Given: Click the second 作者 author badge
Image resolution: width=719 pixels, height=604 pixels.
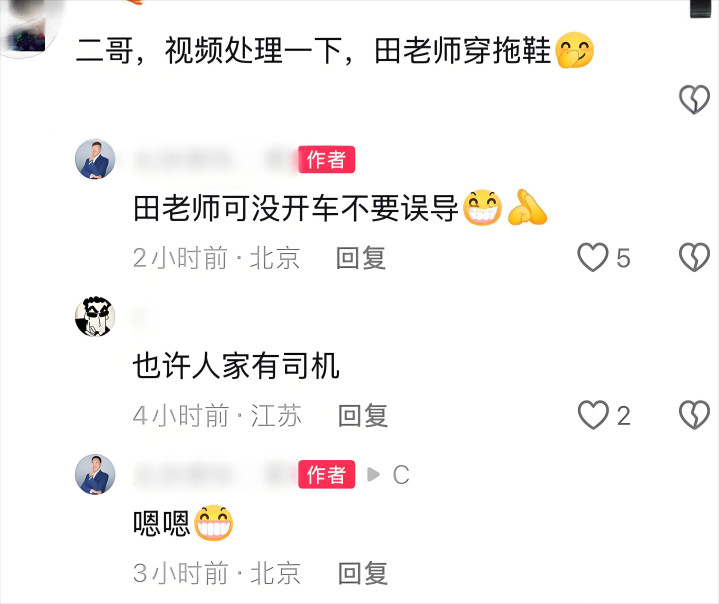Looking at the screenshot, I should (x=326, y=474).
